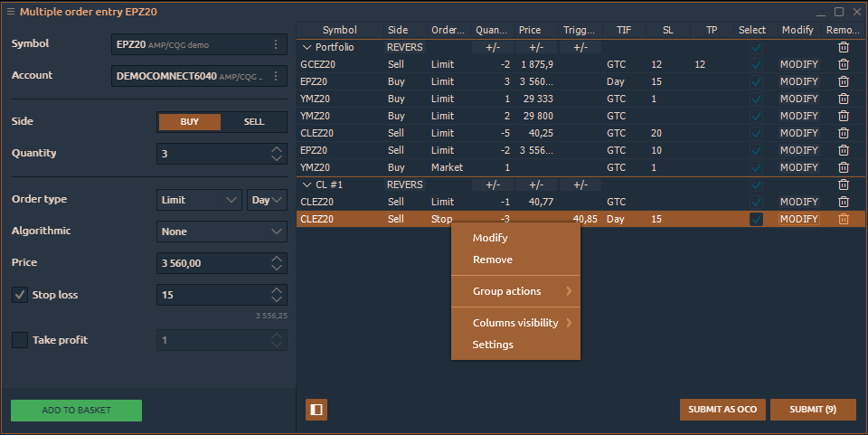The width and height of the screenshot is (868, 435).
Task: Remove the EPZ20 Buy order with trash icon
Action: 843,81
